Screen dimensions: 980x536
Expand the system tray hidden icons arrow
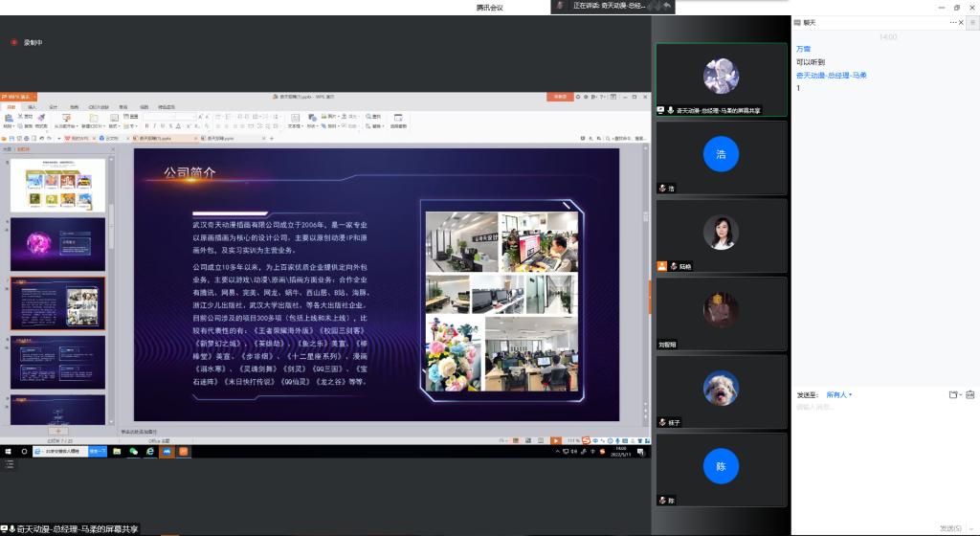pos(557,452)
